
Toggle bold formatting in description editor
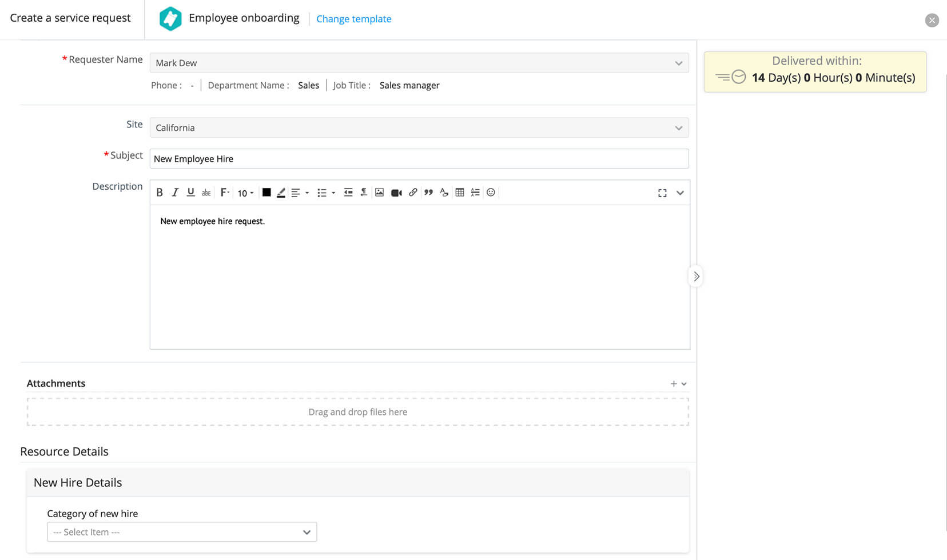(160, 193)
